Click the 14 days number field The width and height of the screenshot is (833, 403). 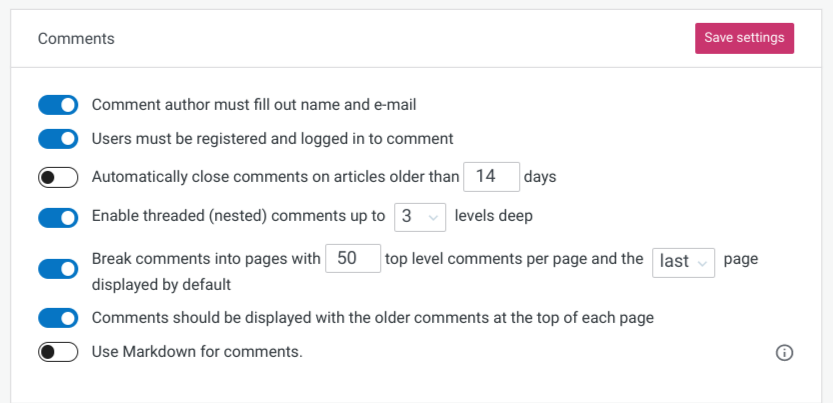click(x=491, y=177)
